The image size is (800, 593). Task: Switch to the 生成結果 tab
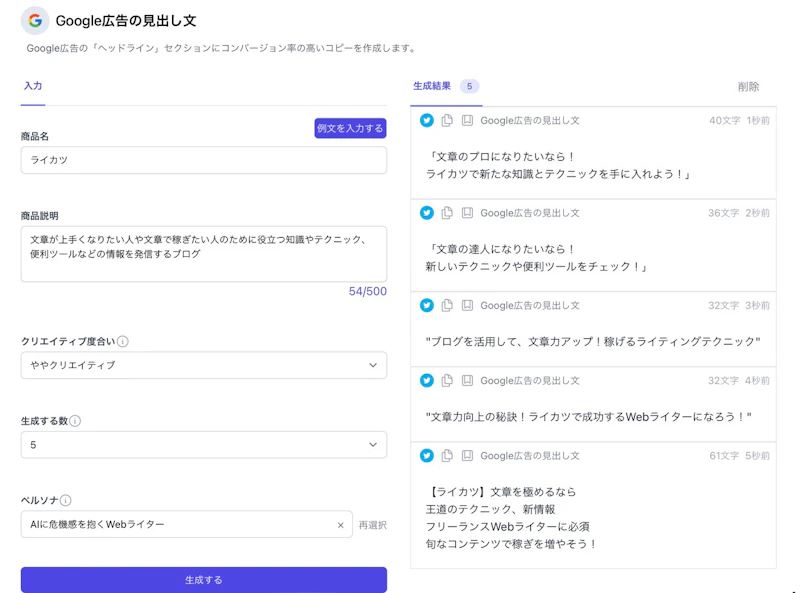432,87
